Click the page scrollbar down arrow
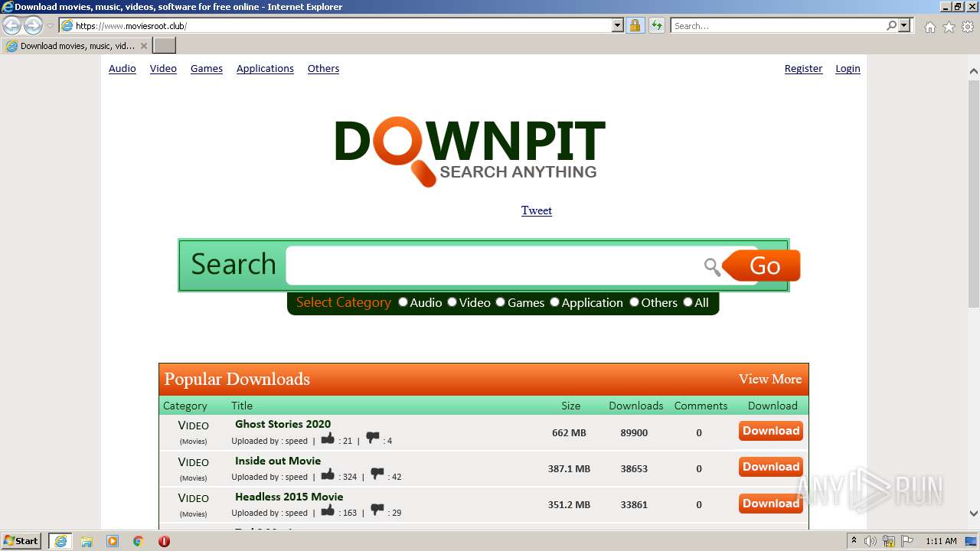Viewport: 980px width, 551px height. point(974,514)
